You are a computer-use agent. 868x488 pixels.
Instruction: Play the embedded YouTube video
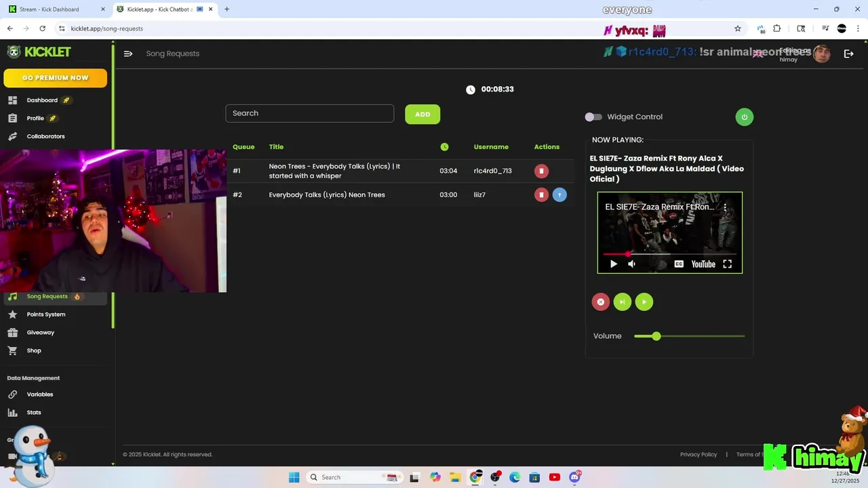614,264
